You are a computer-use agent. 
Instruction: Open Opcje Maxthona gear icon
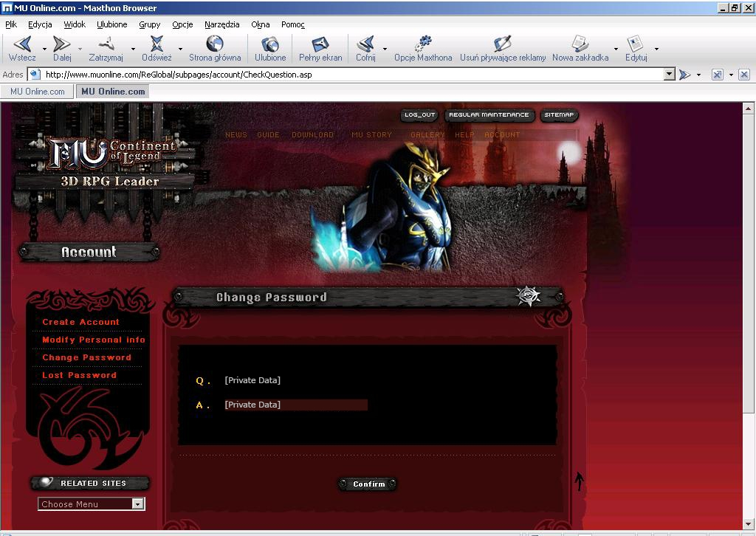pos(423,44)
